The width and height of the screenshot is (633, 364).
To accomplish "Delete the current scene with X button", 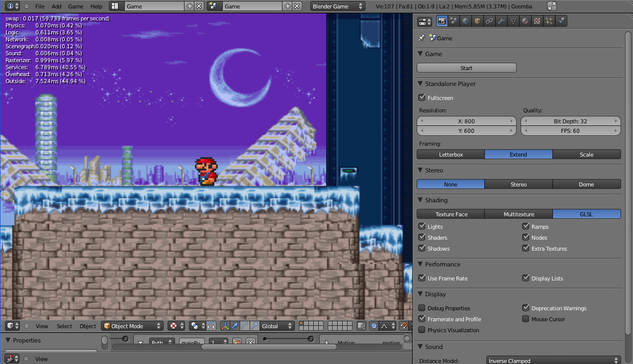I will [x=297, y=6].
